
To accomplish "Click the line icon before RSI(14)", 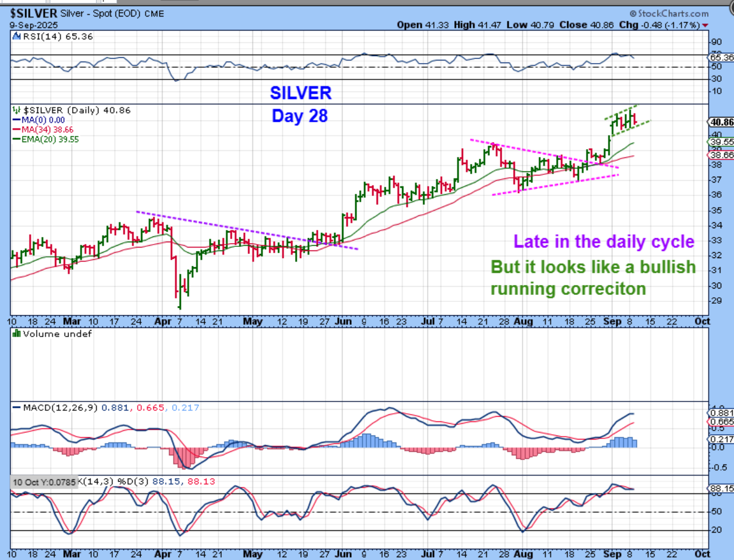I will click(x=17, y=36).
